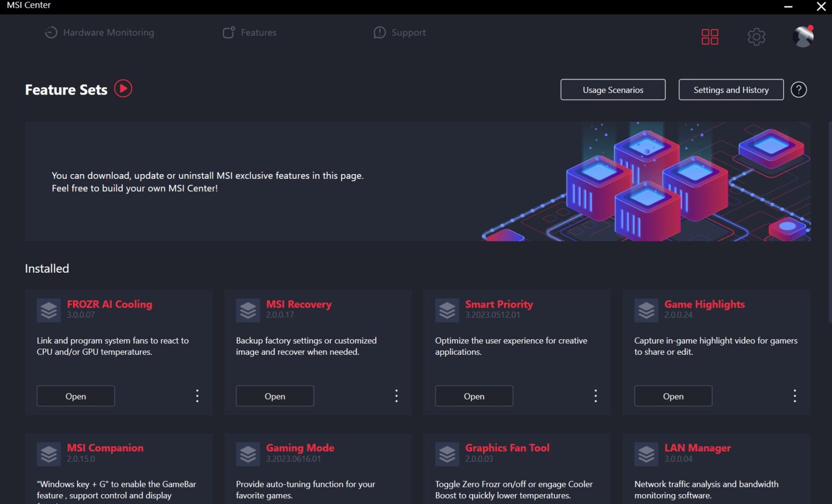Expand Game Highlights three-dot options menu
The image size is (832, 504).
point(795,396)
